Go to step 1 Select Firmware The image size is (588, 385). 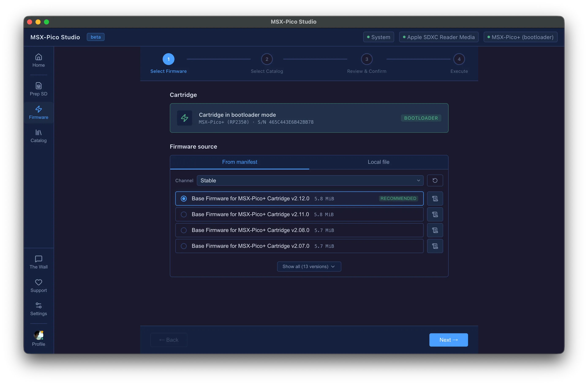(169, 64)
